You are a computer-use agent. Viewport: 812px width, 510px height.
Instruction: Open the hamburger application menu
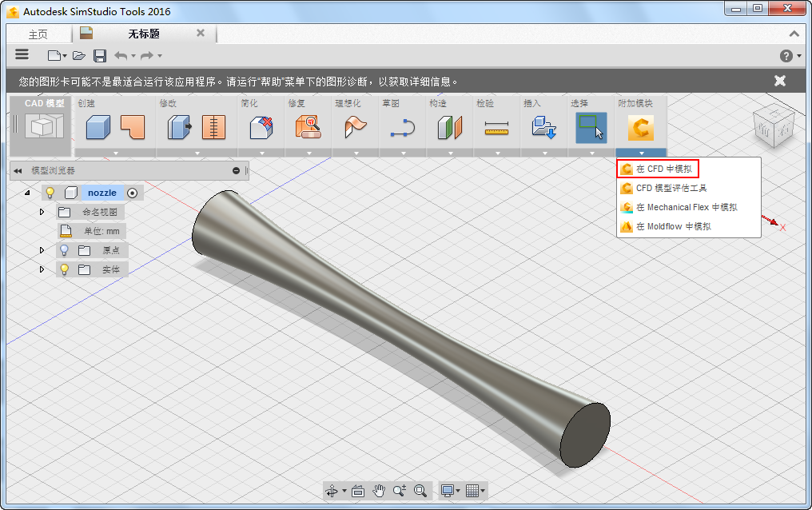pyautogui.click(x=22, y=54)
